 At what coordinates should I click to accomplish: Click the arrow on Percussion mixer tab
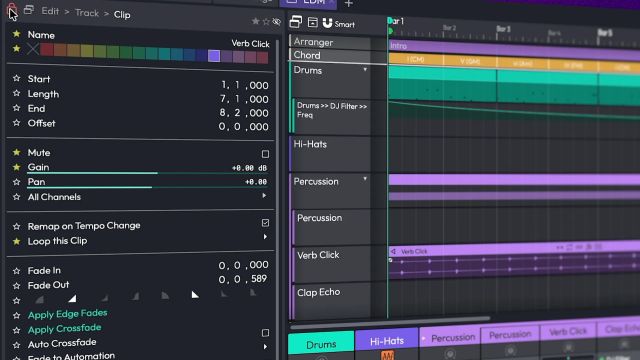point(424,338)
